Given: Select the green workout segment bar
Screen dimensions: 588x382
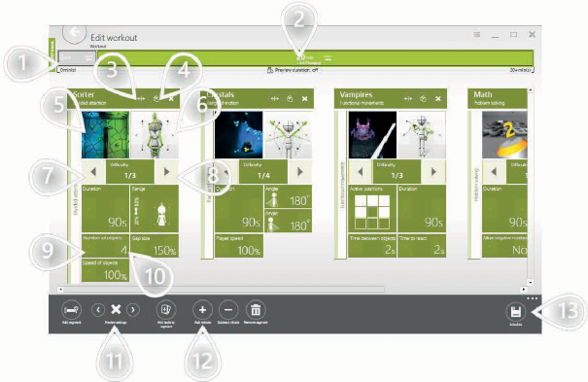Looking at the screenshot, I should [315, 57].
